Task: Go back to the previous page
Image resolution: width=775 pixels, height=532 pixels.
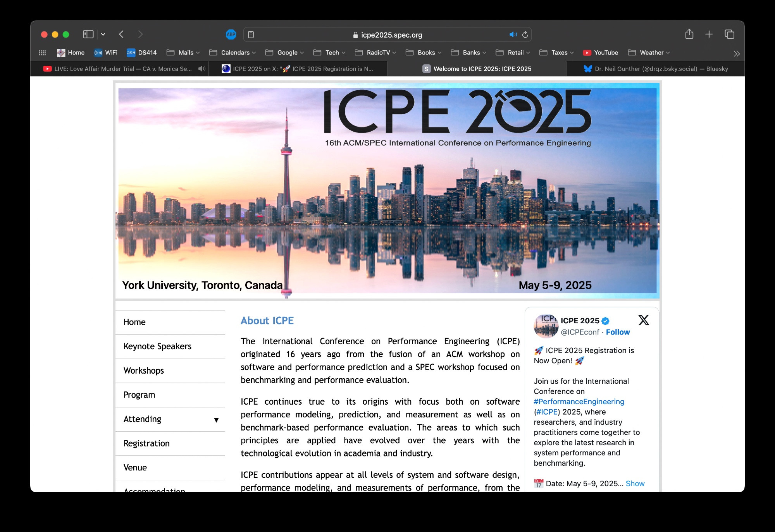Action: (x=121, y=34)
